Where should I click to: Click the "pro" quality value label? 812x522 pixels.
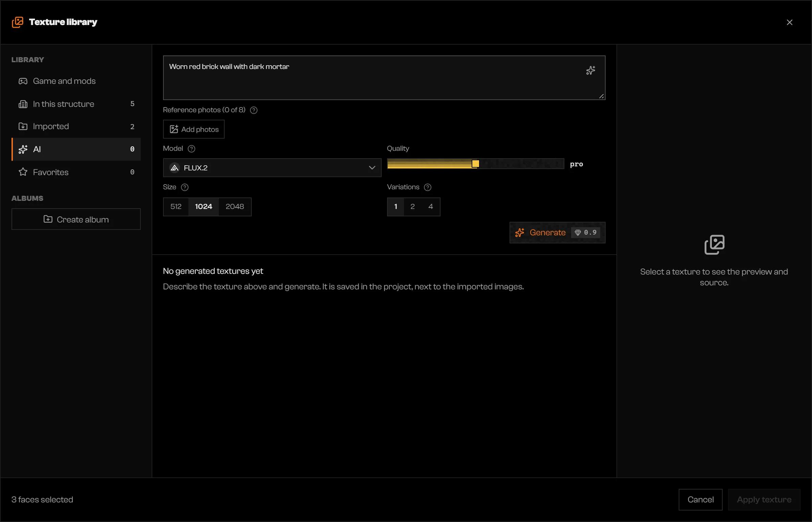click(x=576, y=164)
